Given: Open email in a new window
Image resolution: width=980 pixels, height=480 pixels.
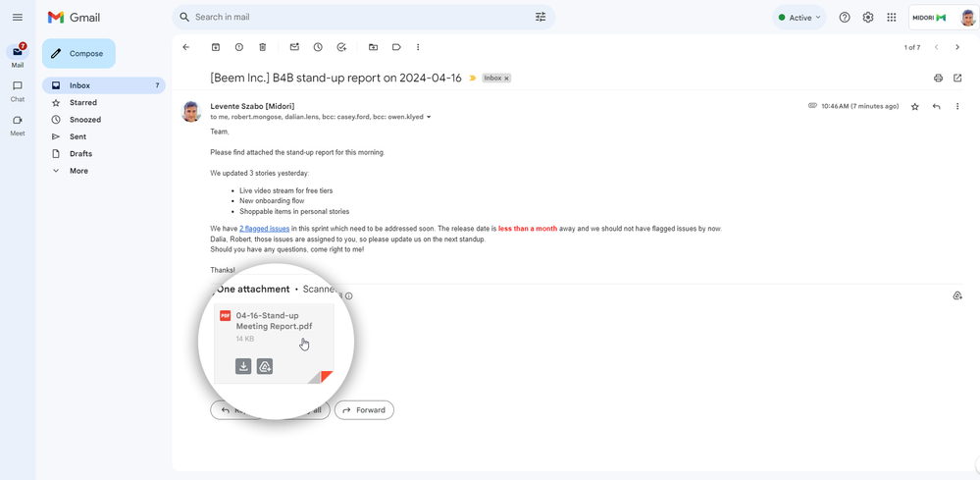Looking at the screenshot, I should point(957,79).
